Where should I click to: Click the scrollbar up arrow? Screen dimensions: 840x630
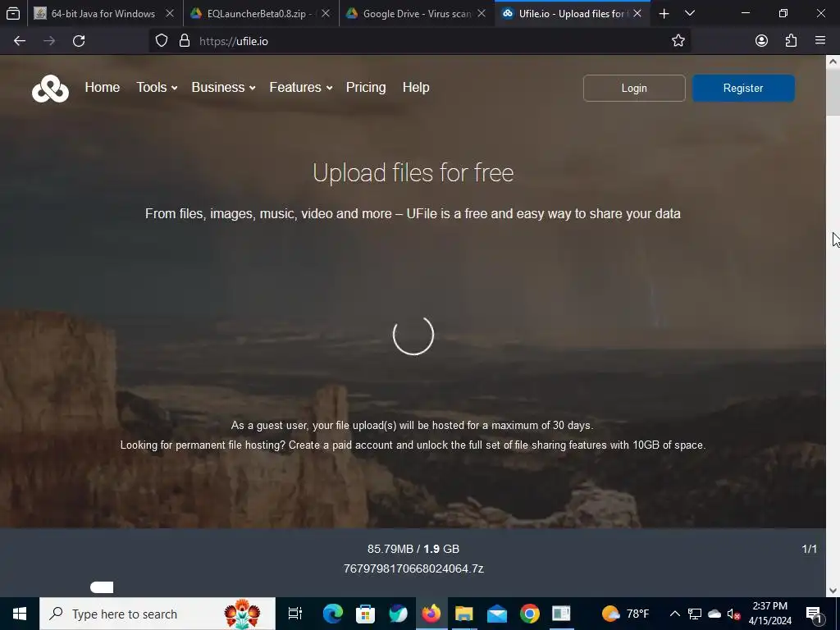833,62
